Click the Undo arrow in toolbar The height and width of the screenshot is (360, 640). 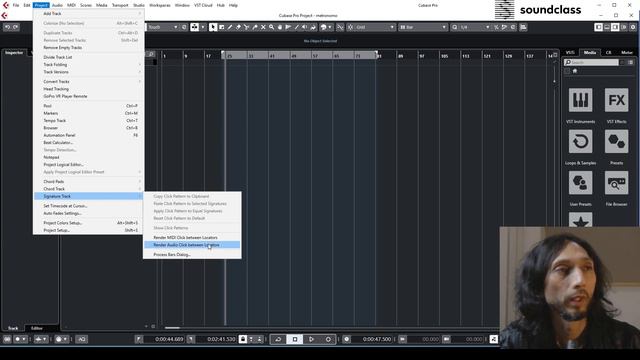point(7,27)
